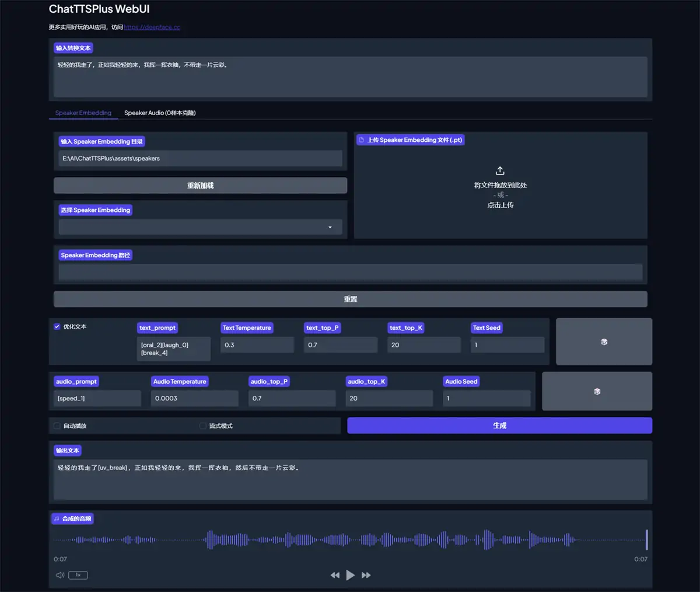The image size is (700, 592).
Task: Play the synthesized audio
Action: coord(350,575)
